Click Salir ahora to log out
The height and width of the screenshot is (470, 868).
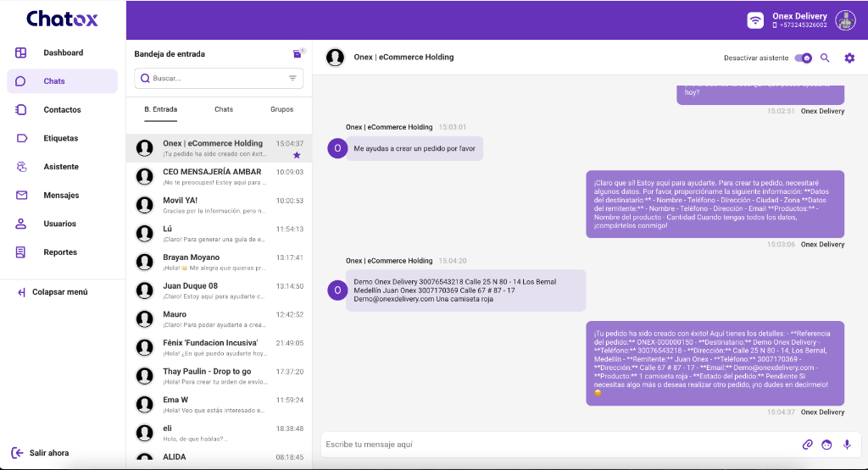49,453
